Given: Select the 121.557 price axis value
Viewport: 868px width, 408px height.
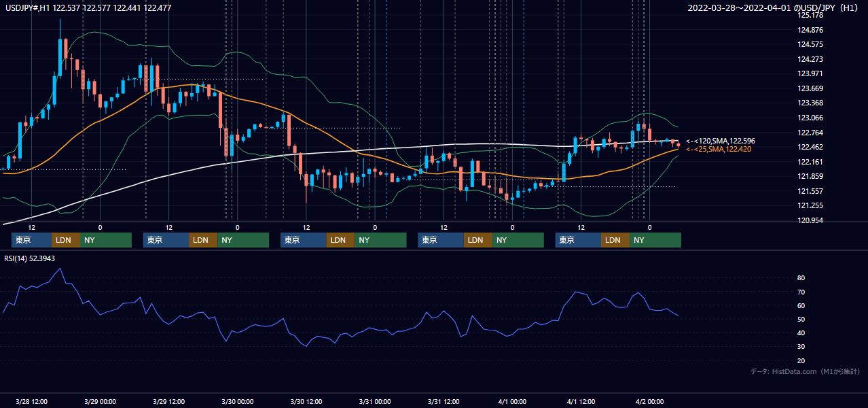Looking at the screenshot, I should (810, 192).
